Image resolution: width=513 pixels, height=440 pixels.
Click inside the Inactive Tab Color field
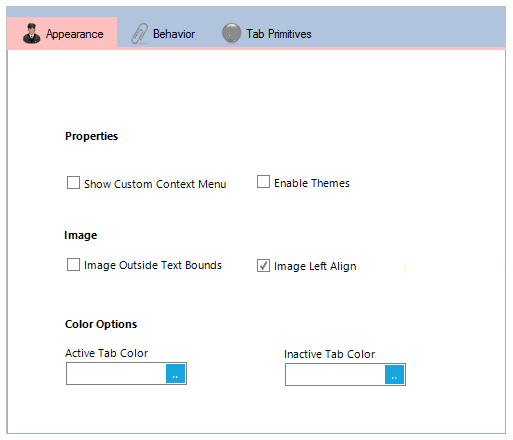coord(335,375)
